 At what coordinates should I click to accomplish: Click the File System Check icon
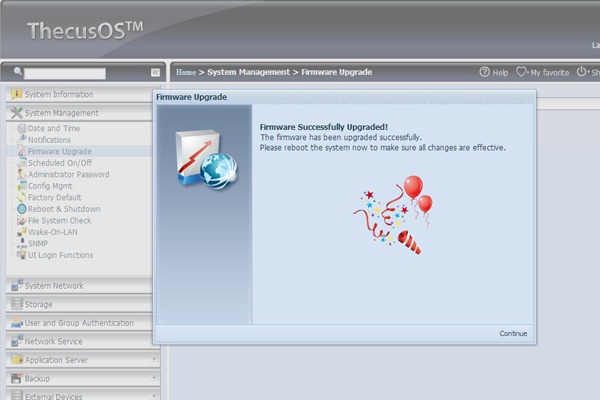pyautogui.click(x=22, y=220)
